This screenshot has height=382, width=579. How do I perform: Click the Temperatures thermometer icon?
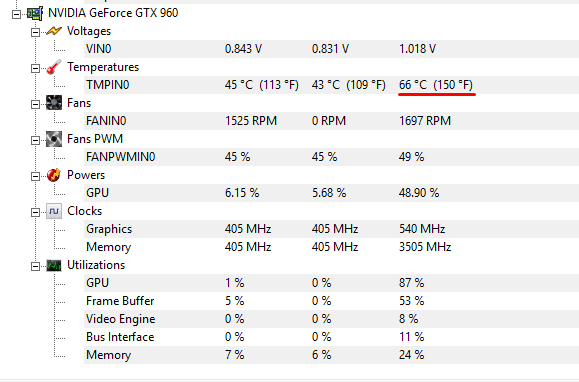pos(54,67)
